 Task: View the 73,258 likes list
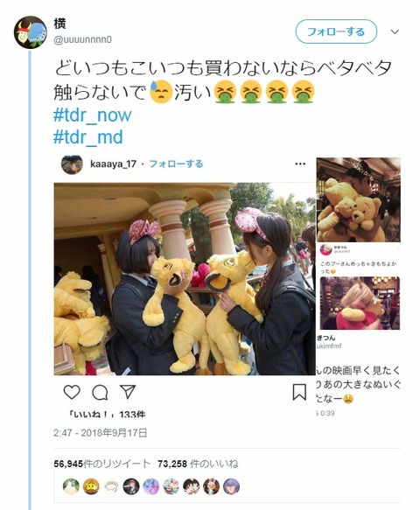[198, 464]
